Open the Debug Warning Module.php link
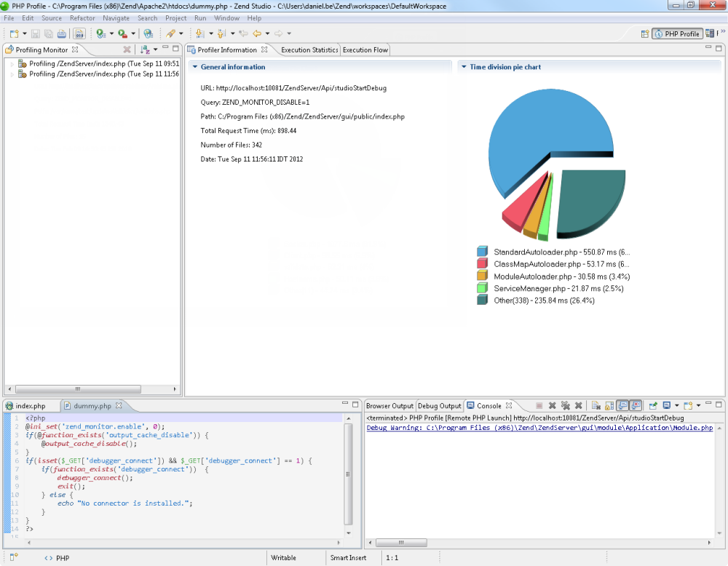The width and height of the screenshot is (728, 566). click(539, 428)
